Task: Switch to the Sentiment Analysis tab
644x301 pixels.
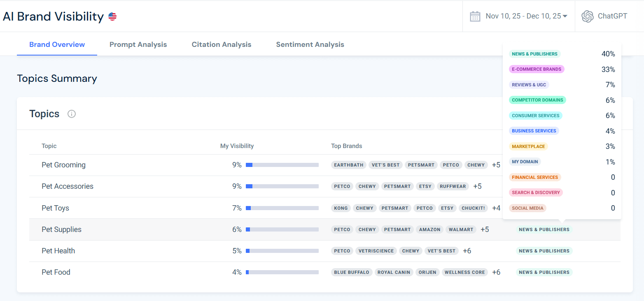Action: pos(310,44)
